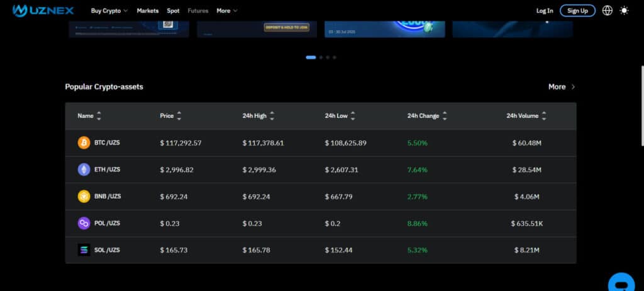The height and width of the screenshot is (291, 644).
Task: Sort table by Price arrows
Action: click(179, 116)
